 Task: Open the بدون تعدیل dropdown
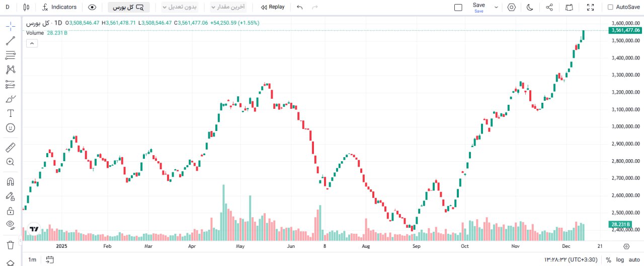[x=181, y=7]
